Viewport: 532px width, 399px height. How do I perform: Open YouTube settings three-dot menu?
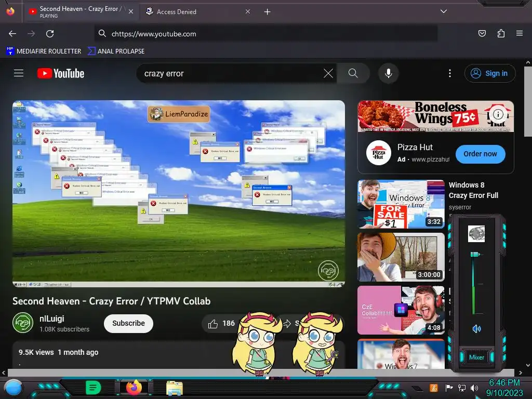(449, 73)
